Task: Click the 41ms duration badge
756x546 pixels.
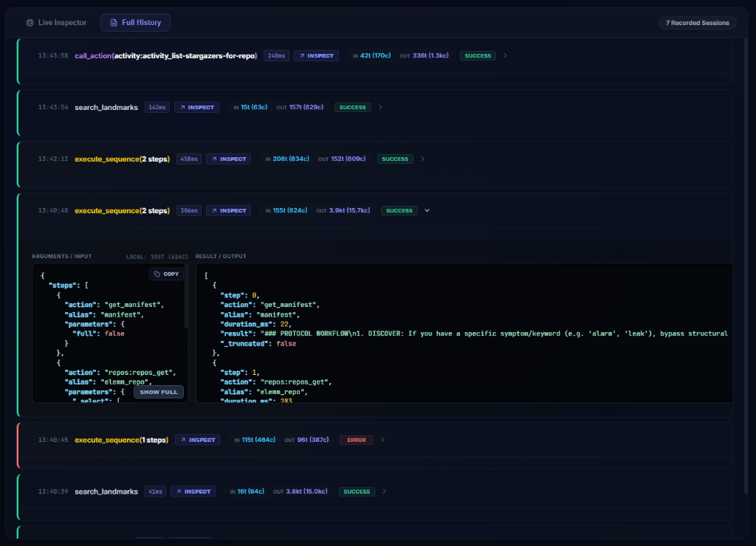Action: pyautogui.click(x=155, y=491)
